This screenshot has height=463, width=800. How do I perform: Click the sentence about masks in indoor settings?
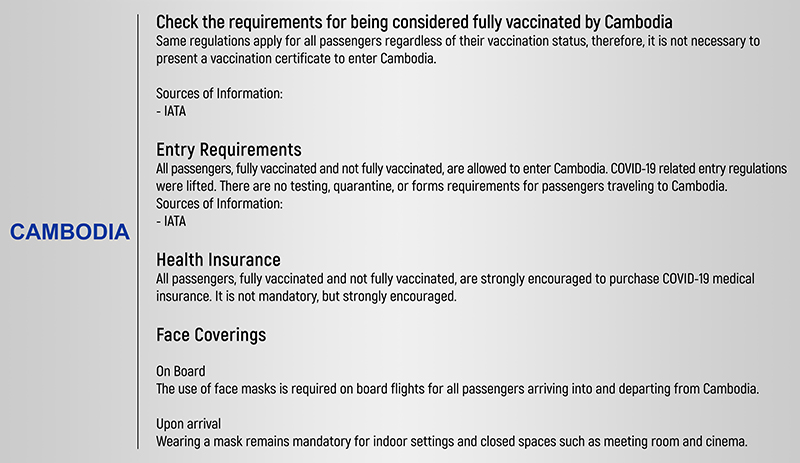tap(452, 442)
